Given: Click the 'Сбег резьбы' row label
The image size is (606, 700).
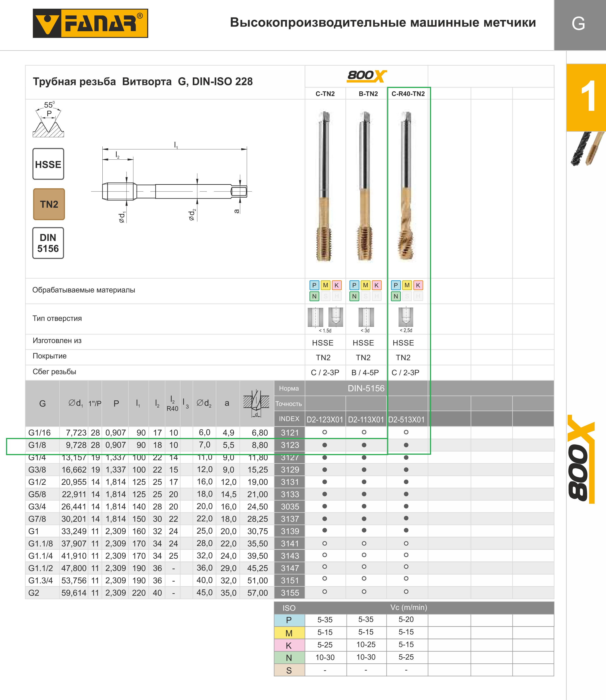Looking at the screenshot, I should (54, 371).
